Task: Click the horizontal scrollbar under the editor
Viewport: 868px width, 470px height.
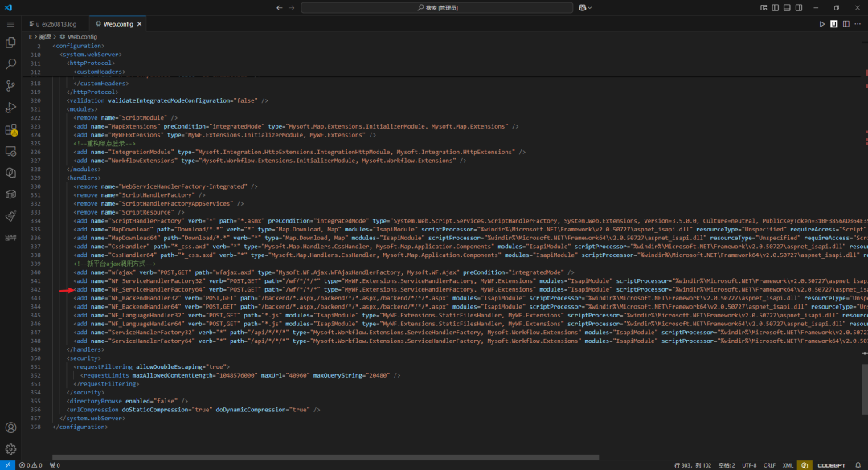Action: [325, 457]
